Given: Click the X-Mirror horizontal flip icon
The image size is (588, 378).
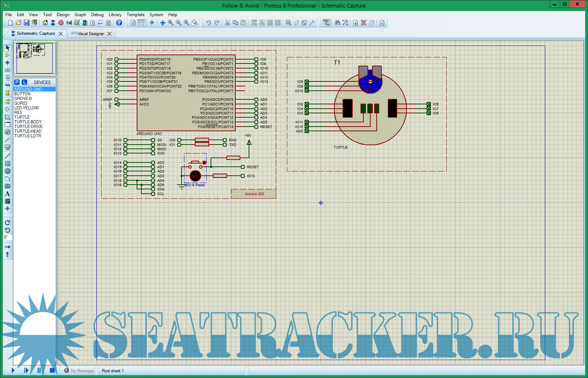Looking at the screenshot, I should click(x=7, y=247).
